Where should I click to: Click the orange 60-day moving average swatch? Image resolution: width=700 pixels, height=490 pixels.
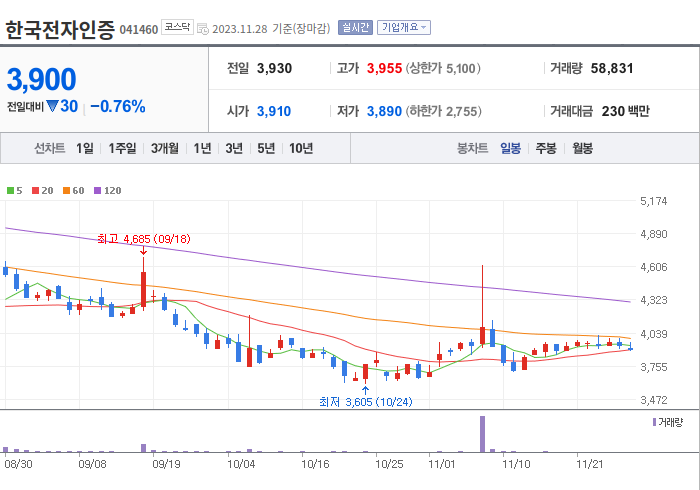click(67, 191)
